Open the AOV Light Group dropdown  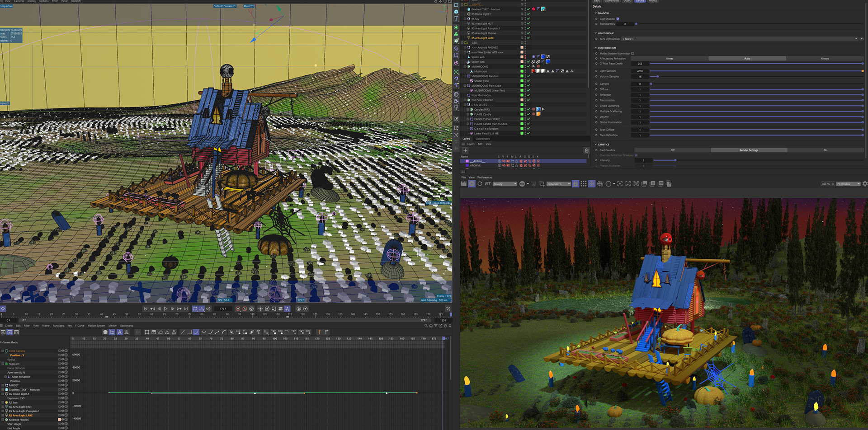point(740,39)
